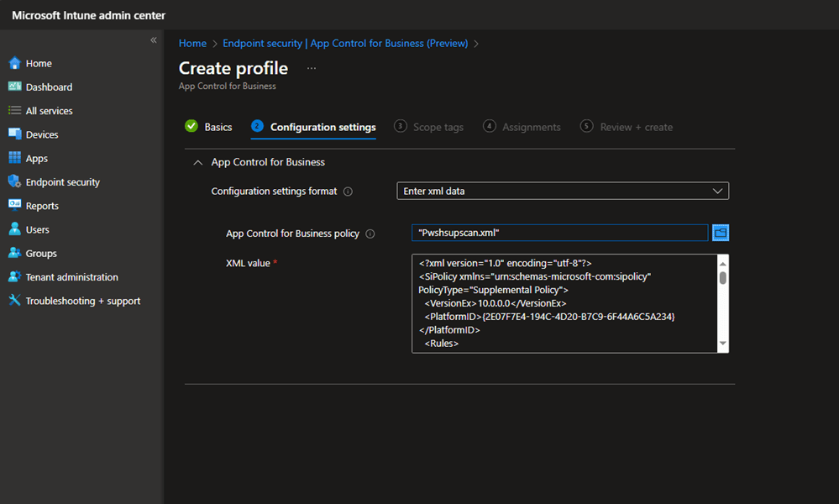Image resolution: width=839 pixels, height=504 pixels.
Task: Click the policy file name input field
Action: (x=559, y=233)
